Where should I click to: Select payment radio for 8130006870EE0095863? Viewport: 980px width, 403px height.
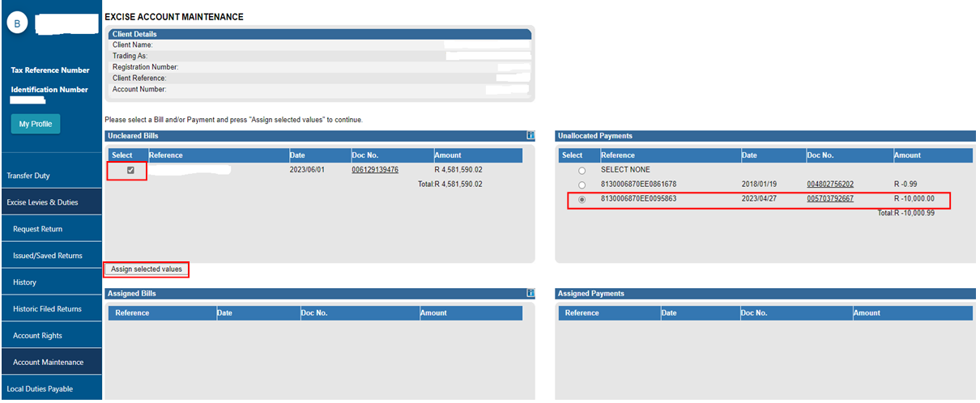coord(581,199)
